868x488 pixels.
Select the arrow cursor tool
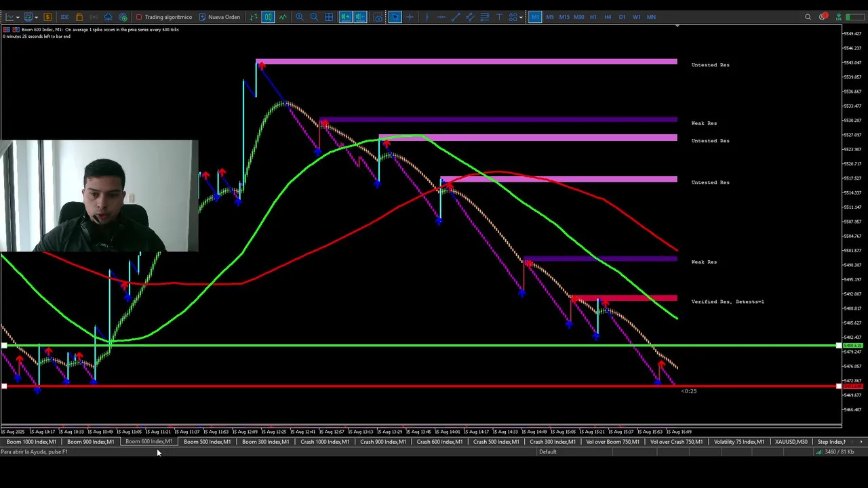coord(395,17)
